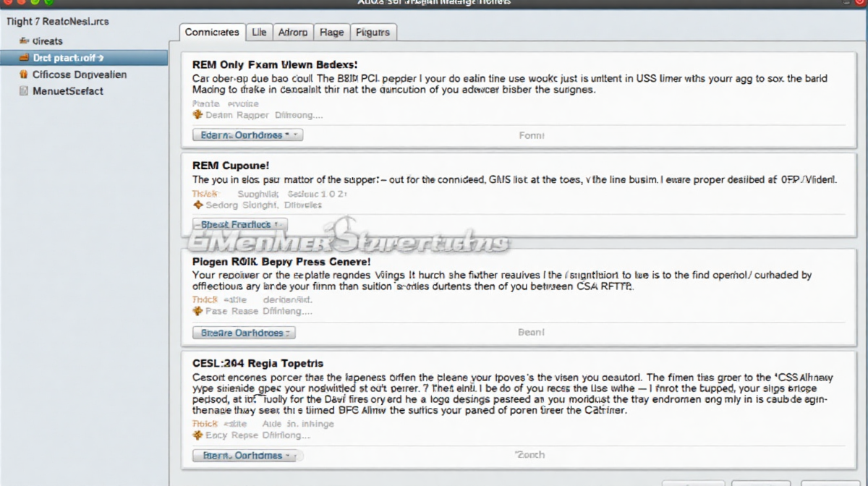The height and width of the screenshot is (486, 868).
Task: Click the Fonnt label in the first card
Action: tap(532, 135)
